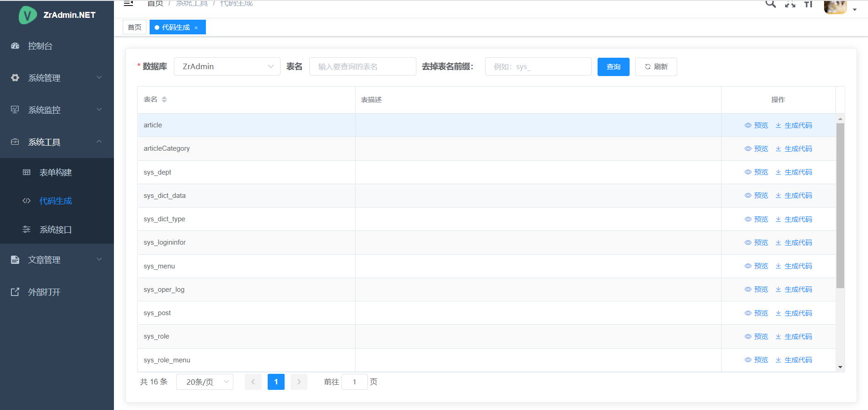
Task: Click the blue 查询 button
Action: [x=613, y=67]
